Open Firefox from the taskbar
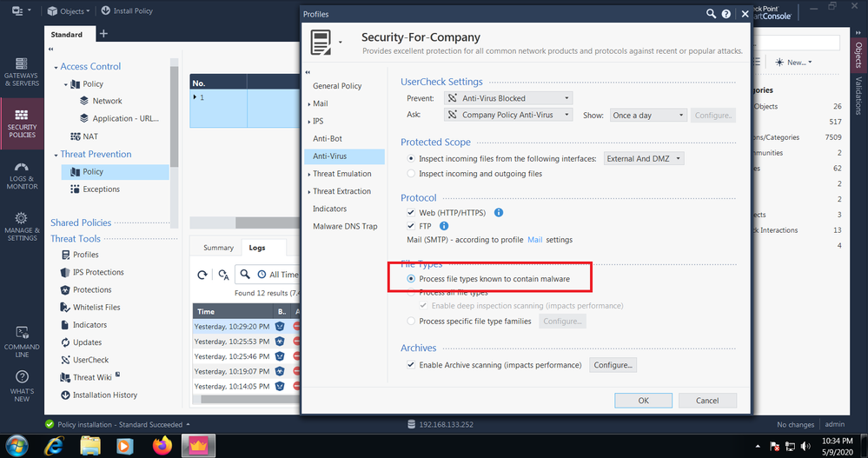The image size is (868, 458). [x=162, y=446]
